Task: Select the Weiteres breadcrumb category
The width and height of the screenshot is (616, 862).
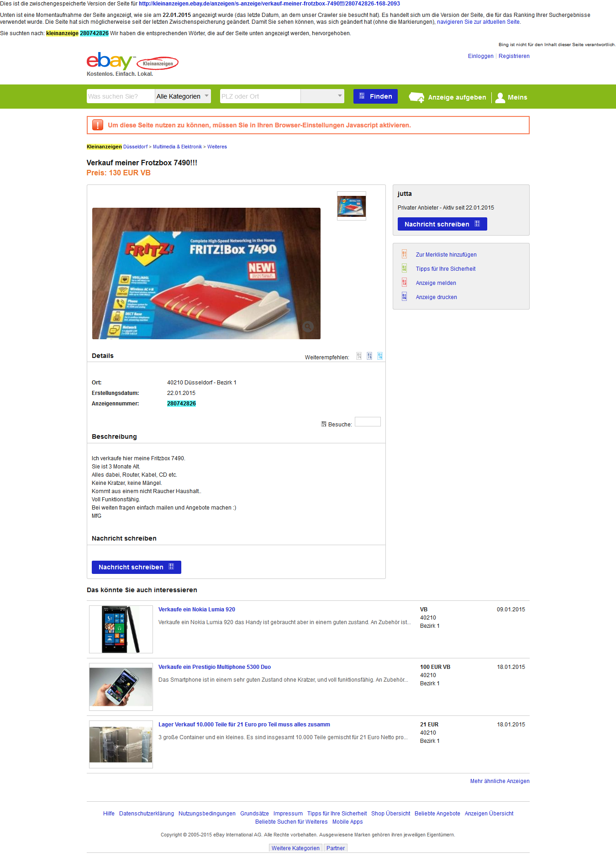Action: (217, 147)
